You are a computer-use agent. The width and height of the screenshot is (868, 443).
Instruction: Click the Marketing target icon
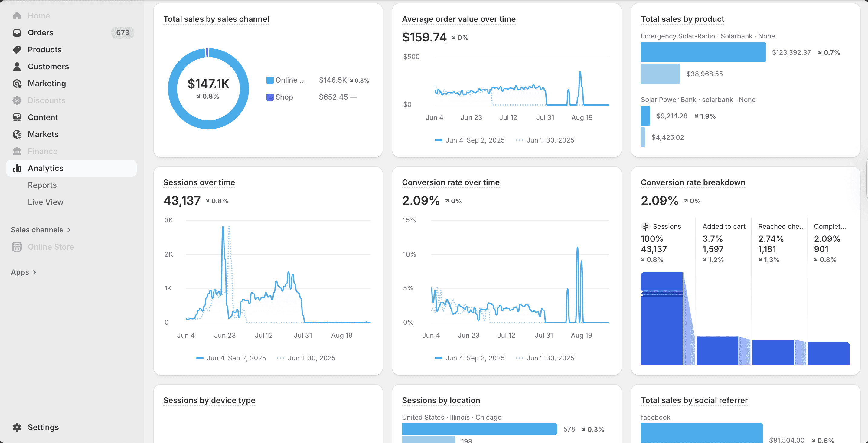click(x=17, y=83)
